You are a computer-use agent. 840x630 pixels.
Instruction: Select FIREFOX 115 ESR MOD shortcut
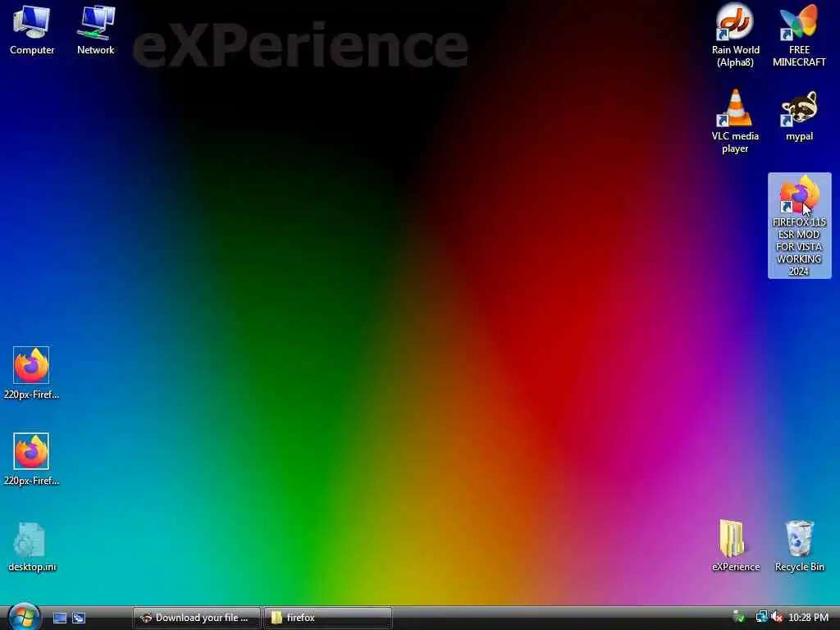click(799, 226)
